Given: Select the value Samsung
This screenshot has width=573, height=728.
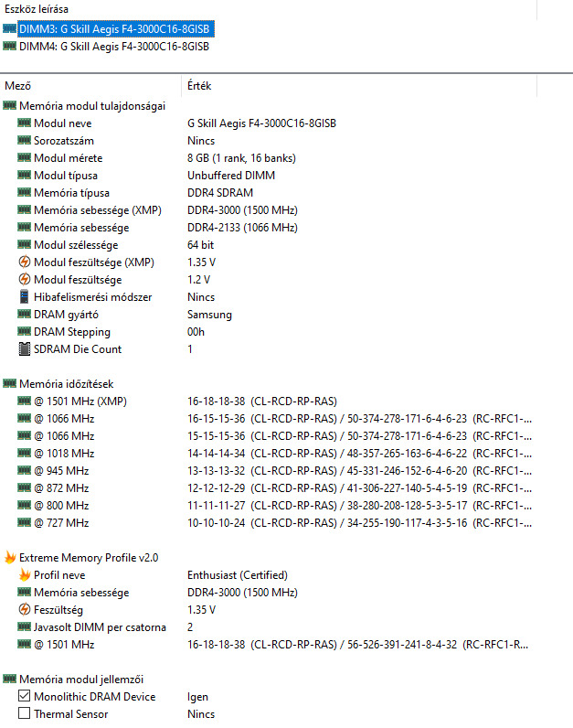Looking at the screenshot, I should (x=209, y=315).
